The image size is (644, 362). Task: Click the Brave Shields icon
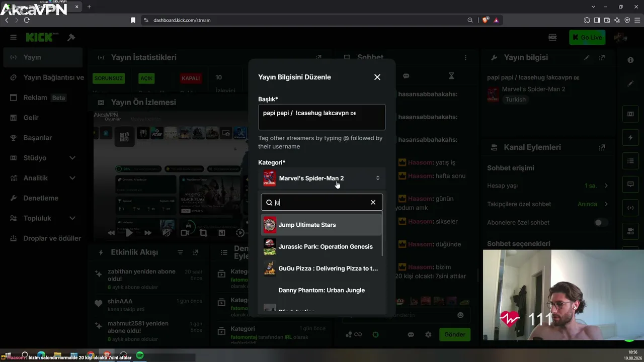click(485, 20)
